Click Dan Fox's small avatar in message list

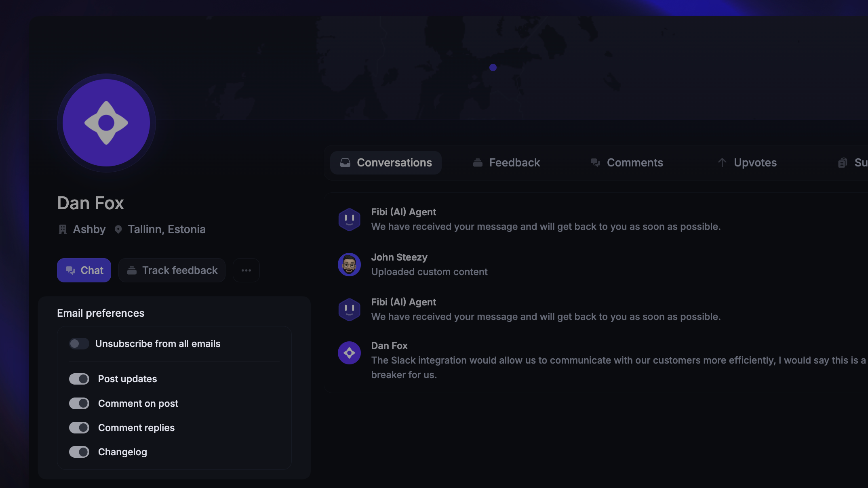tap(349, 353)
